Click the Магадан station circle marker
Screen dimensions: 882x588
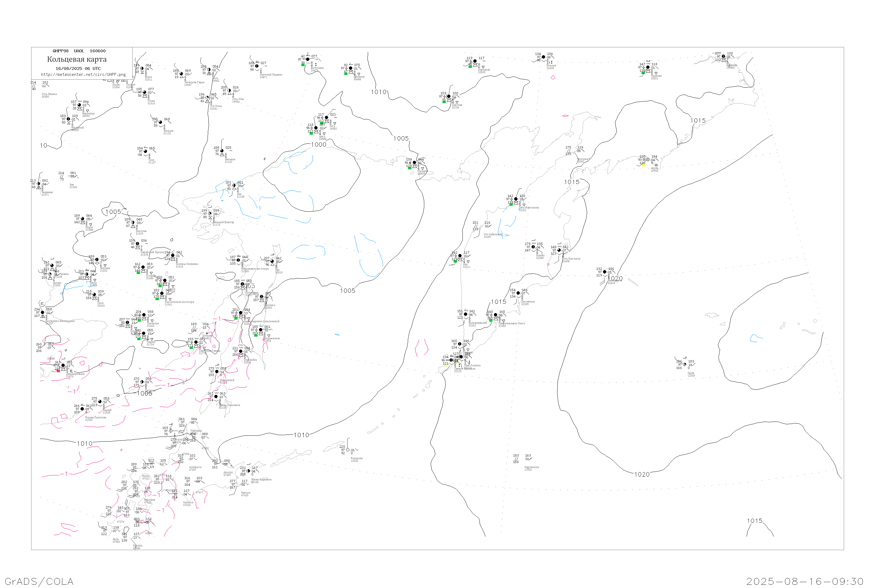(414, 163)
